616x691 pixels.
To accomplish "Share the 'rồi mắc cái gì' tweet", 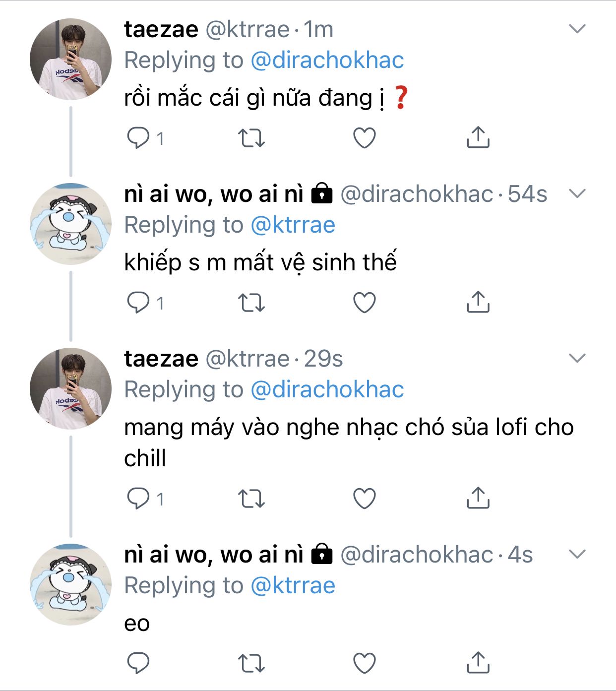I will pyautogui.click(x=478, y=137).
